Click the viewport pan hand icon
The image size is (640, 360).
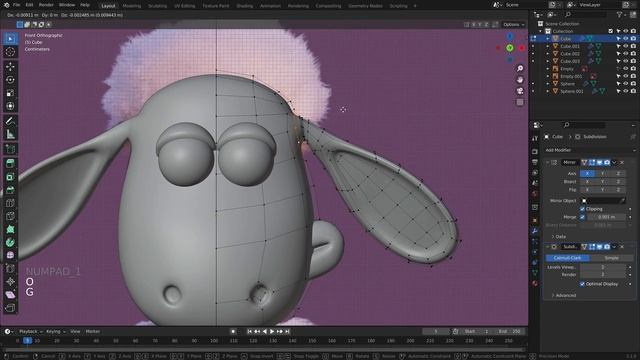pyautogui.click(x=520, y=80)
